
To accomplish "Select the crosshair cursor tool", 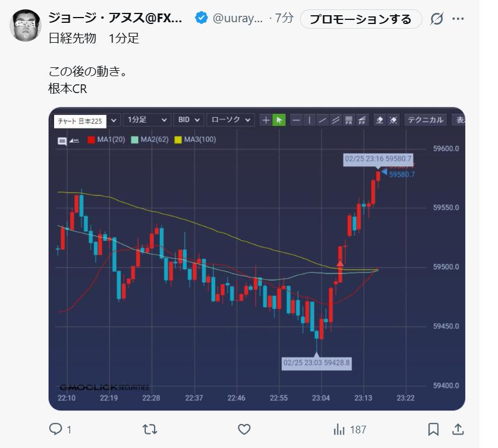I will (266, 120).
